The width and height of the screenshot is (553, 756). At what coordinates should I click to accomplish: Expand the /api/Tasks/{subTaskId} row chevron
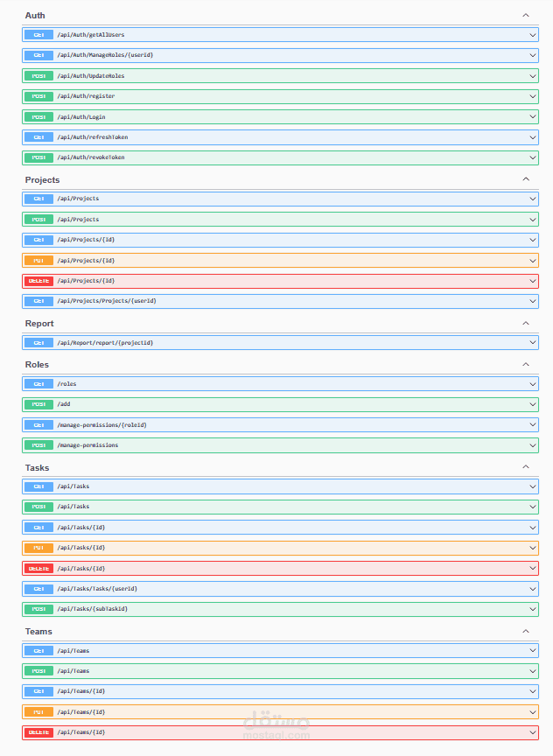coord(533,609)
